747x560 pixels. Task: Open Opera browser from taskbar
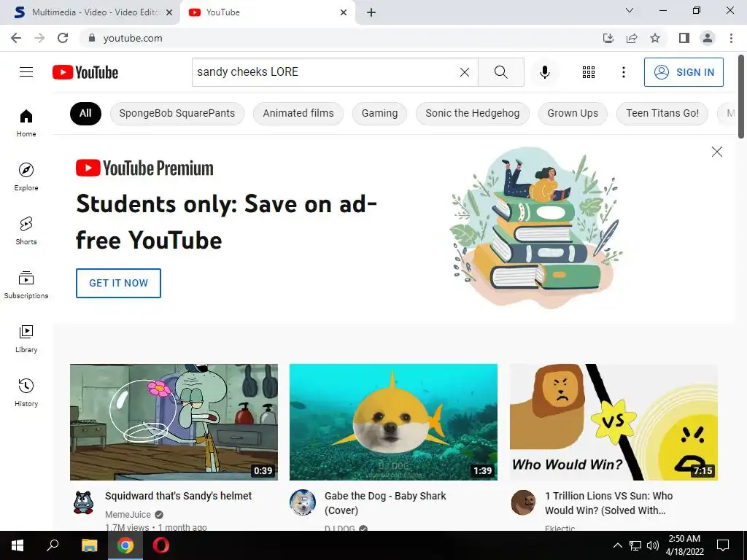(161, 545)
